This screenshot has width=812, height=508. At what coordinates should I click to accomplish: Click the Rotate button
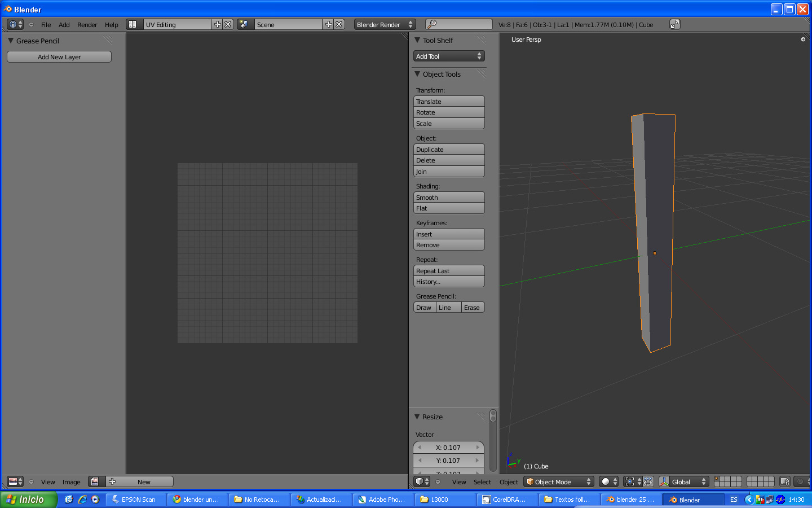point(449,112)
